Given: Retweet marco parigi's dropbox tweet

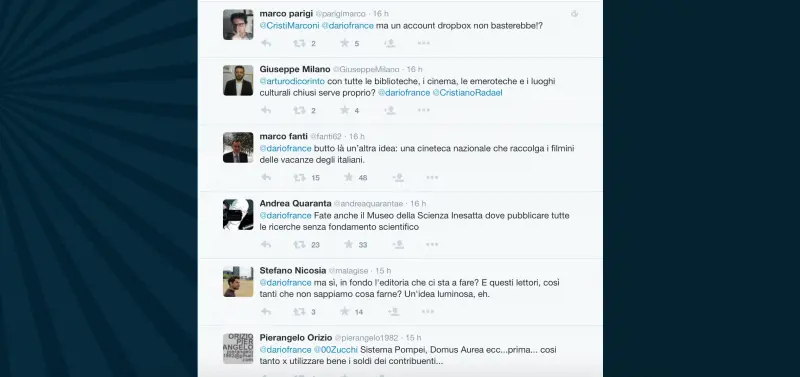Looking at the screenshot, I should pos(299,43).
